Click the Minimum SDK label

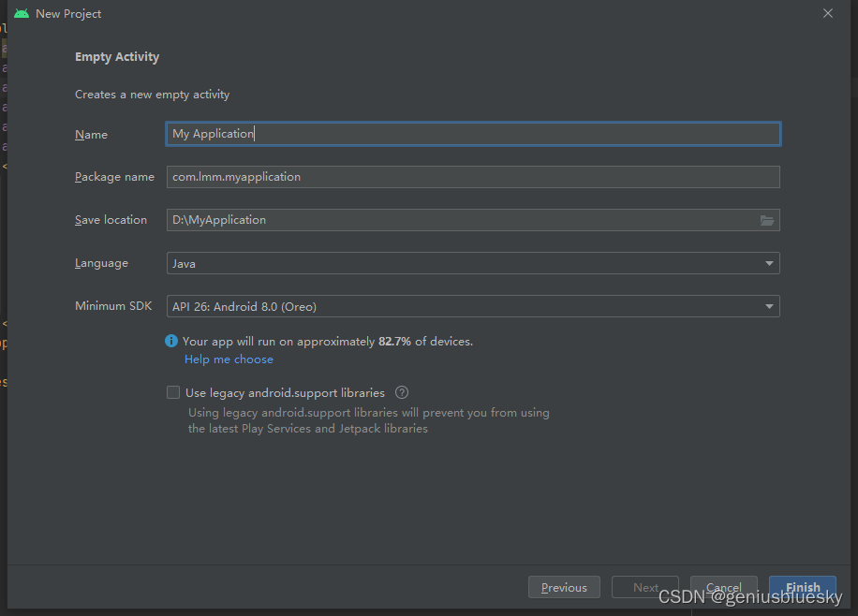click(x=113, y=306)
